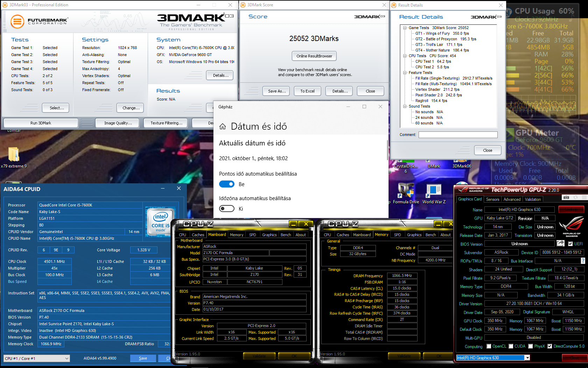Click the BIOS export arrow icon in GPU-Z
Image resolution: width=588 pixels, height=368 pixels.
[560, 244]
